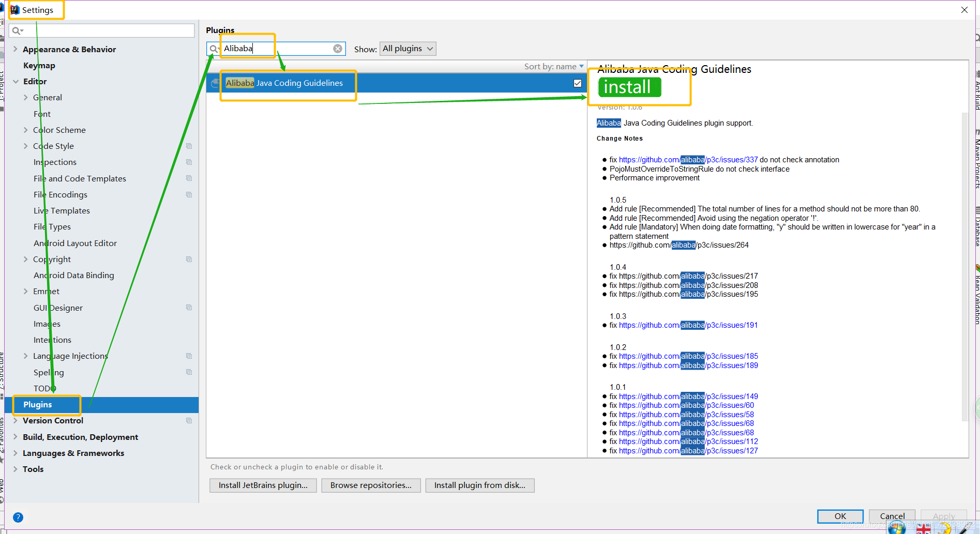Open the p3c issues 185 link
This screenshot has width=980, height=534.
pyautogui.click(x=688, y=356)
